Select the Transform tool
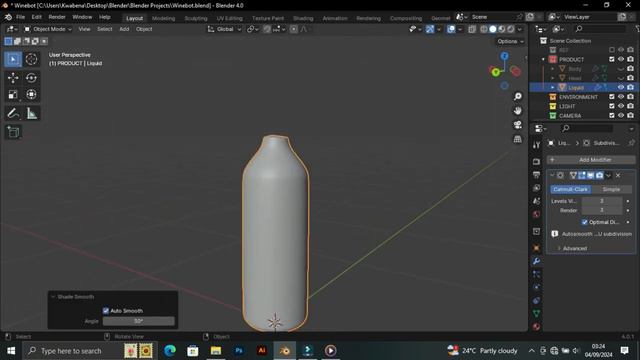Screen dimensions: 640x360 [x=31, y=94]
